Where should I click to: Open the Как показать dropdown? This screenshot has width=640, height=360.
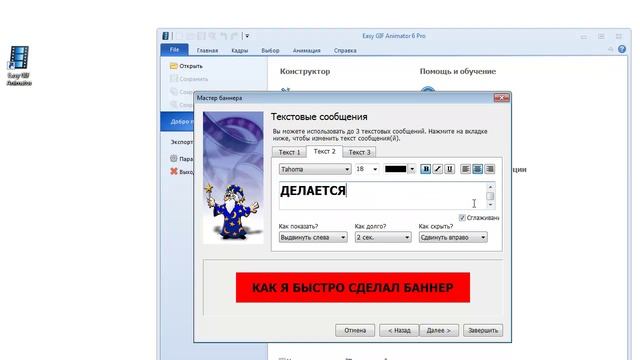point(313,237)
